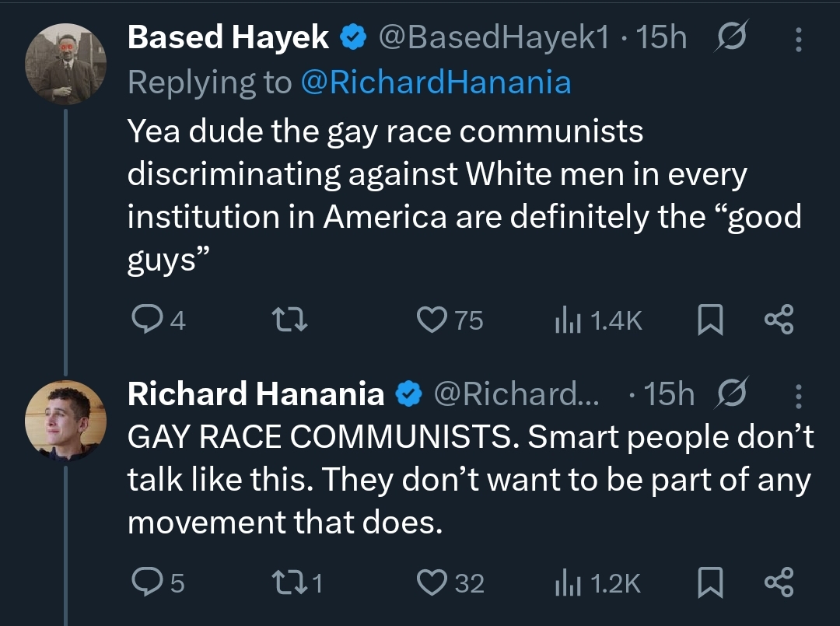Viewport: 840px width, 626px height.
Task: Open the @RichardHanania mention link
Action: click(x=435, y=82)
